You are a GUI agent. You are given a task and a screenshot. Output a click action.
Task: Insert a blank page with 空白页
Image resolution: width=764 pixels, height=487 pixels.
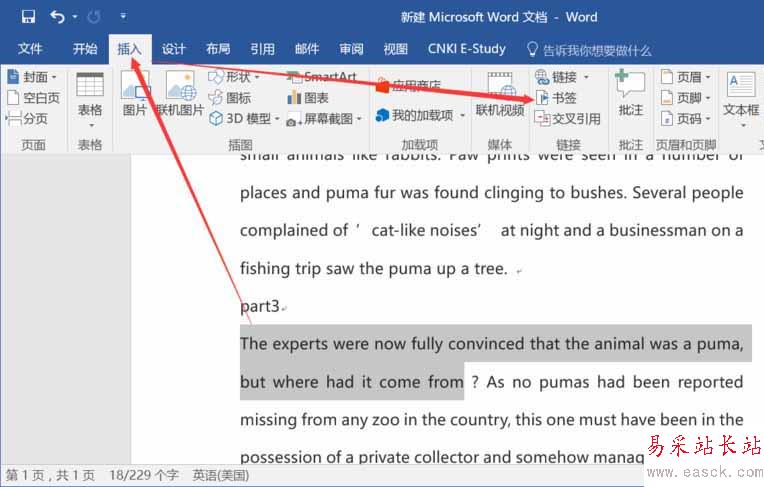coord(34,98)
